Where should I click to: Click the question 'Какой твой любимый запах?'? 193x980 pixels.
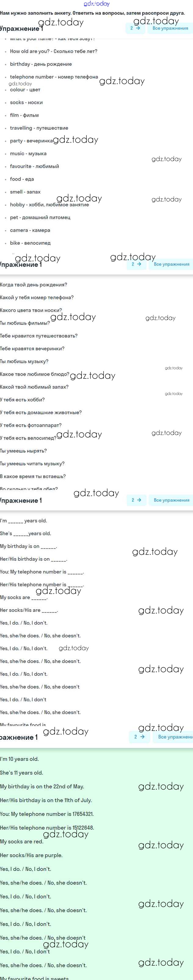[34, 387]
